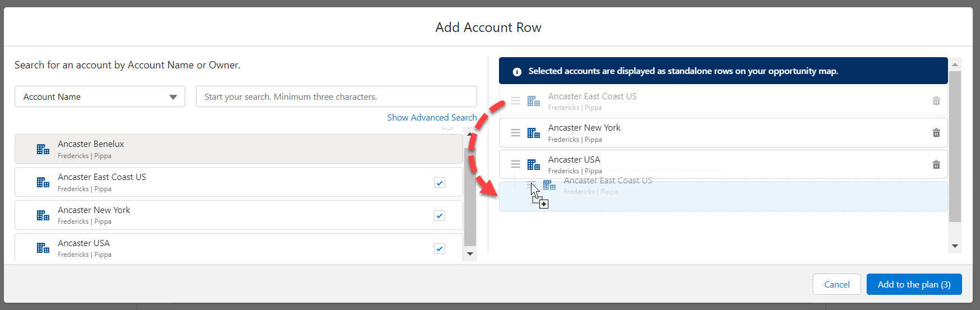Focus the account search text field
This screenshot has height=310, width=980.
point(336,97)
